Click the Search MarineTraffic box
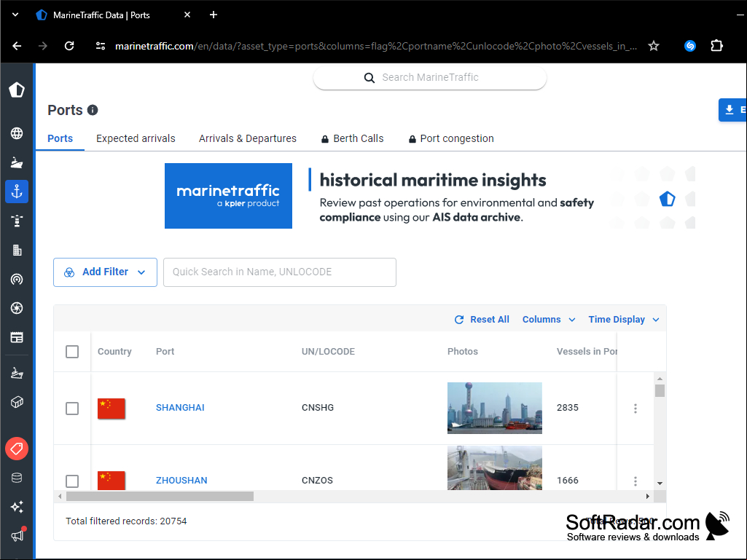 430,78
